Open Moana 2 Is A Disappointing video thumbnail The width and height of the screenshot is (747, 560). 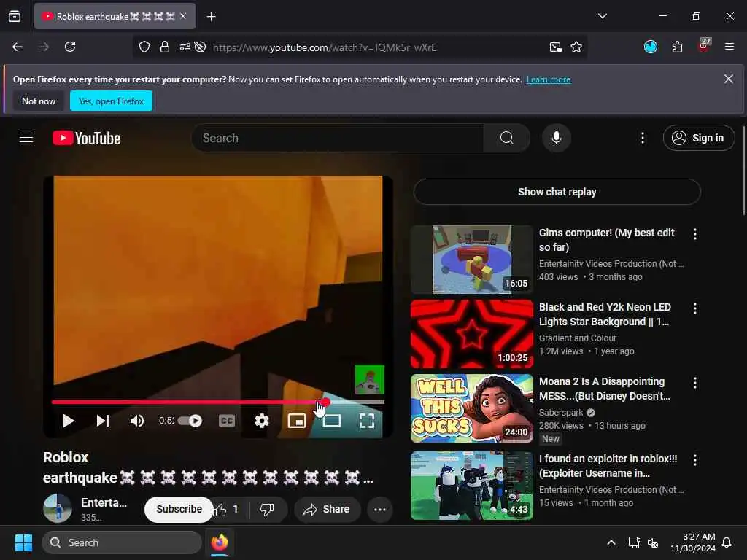[x=472, y=408]
